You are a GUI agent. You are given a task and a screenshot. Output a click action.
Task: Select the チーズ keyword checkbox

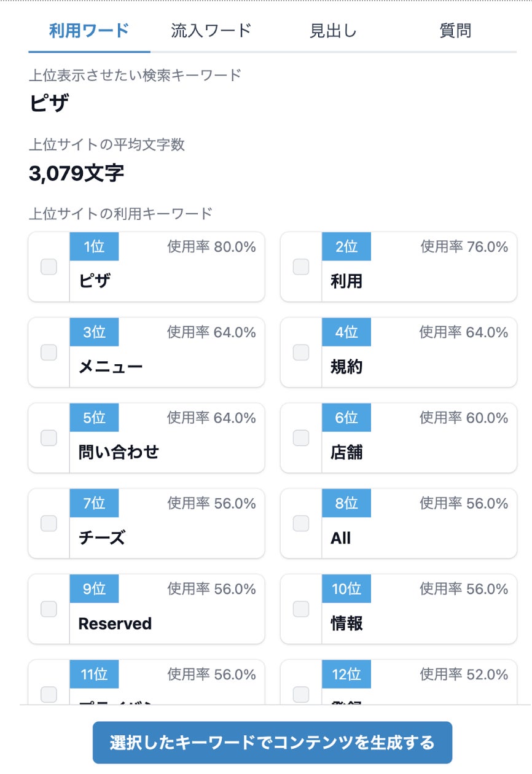(x=49, y=523)
